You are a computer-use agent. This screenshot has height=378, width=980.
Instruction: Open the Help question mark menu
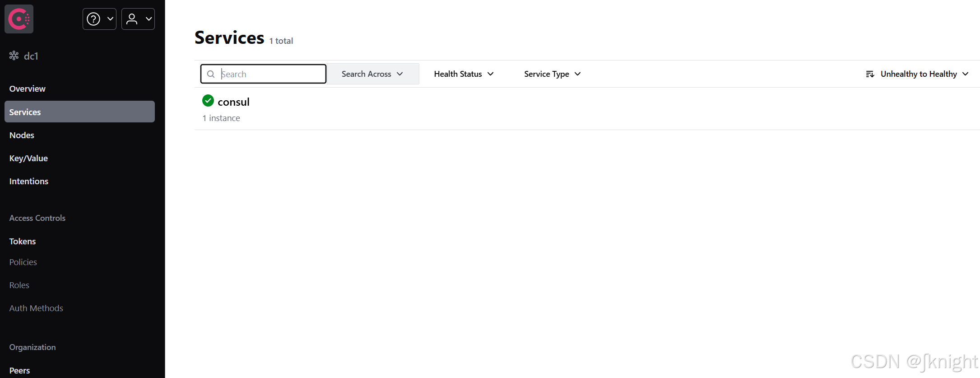(99, 19)
